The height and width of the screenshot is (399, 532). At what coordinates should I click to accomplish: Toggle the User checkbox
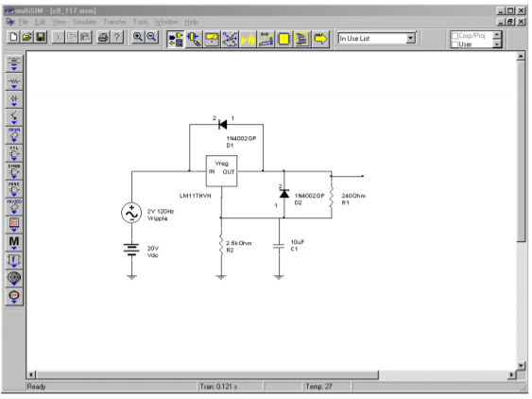click(455, 44)
